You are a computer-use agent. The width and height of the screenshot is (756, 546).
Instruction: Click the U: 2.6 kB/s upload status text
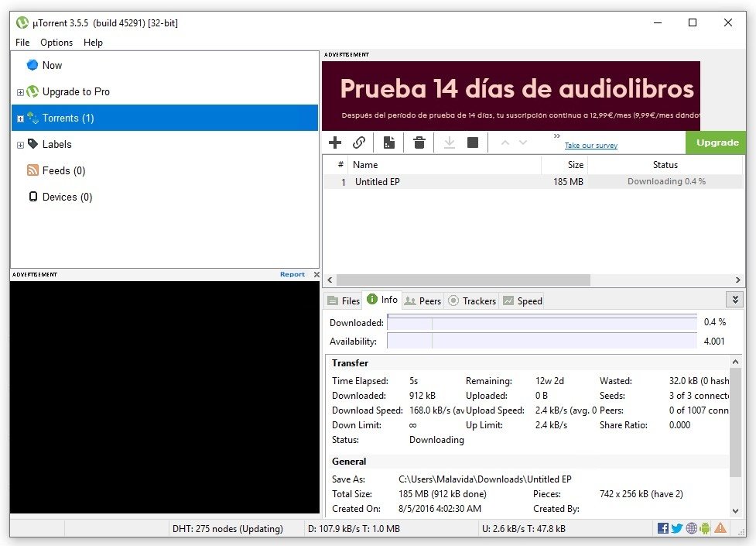pyautogui.click(x=524, y=529)
